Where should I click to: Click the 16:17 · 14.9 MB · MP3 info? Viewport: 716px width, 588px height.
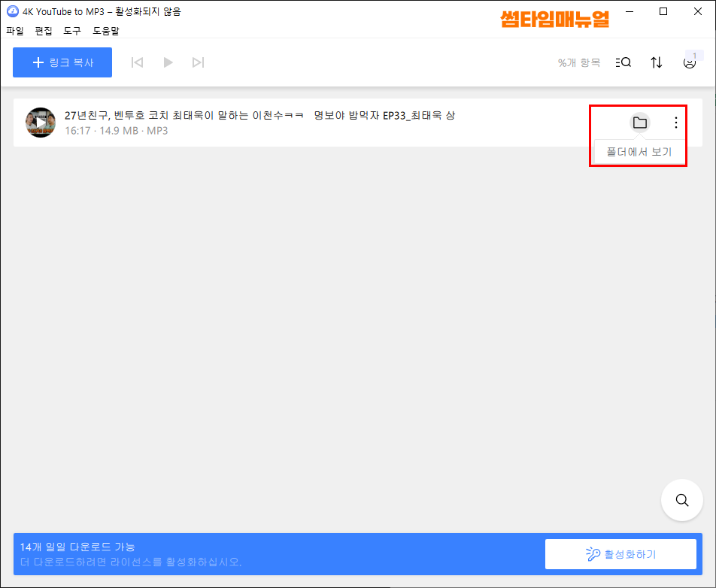[117, 131]
